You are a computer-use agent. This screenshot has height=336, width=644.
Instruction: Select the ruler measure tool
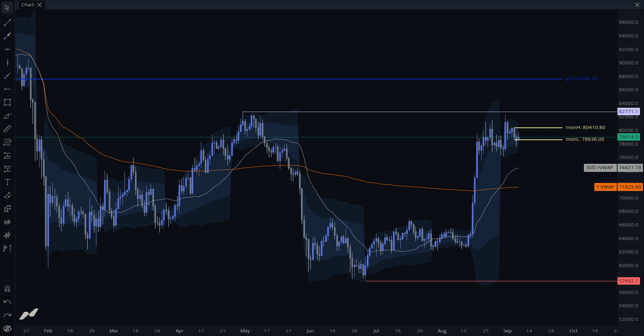click(x=7, y=129)
